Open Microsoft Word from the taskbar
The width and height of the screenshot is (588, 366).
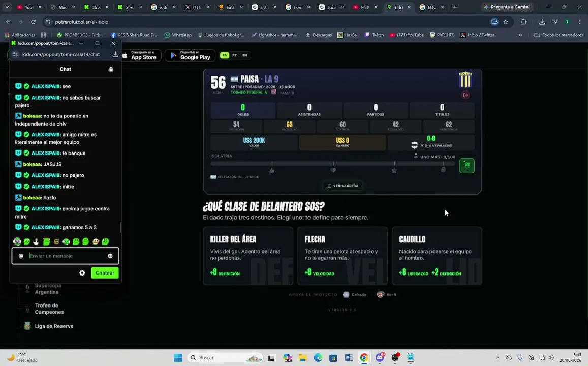349,358
